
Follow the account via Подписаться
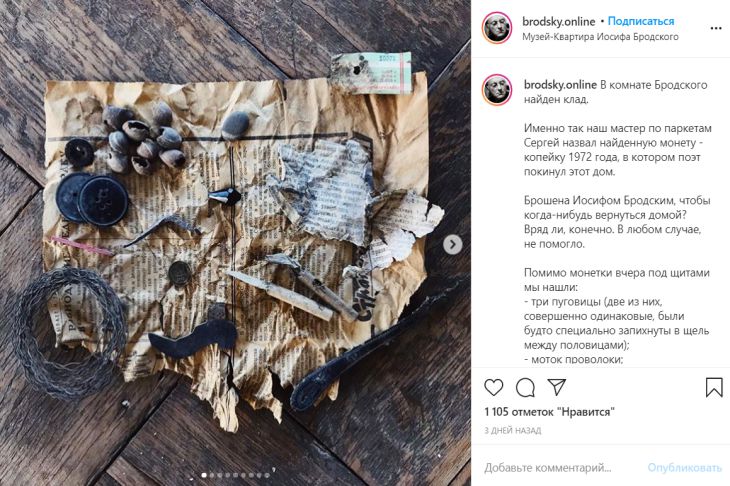coord(641,21)
